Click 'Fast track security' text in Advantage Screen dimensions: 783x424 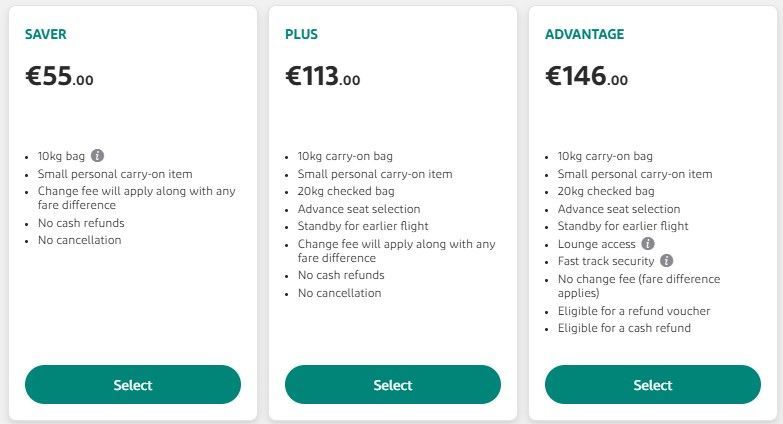point(606,261)
